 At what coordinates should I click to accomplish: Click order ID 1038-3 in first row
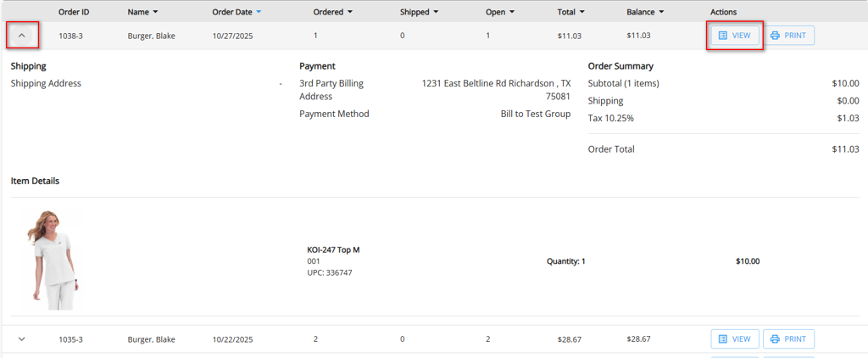pyautogui.click(x=70, y=36)
